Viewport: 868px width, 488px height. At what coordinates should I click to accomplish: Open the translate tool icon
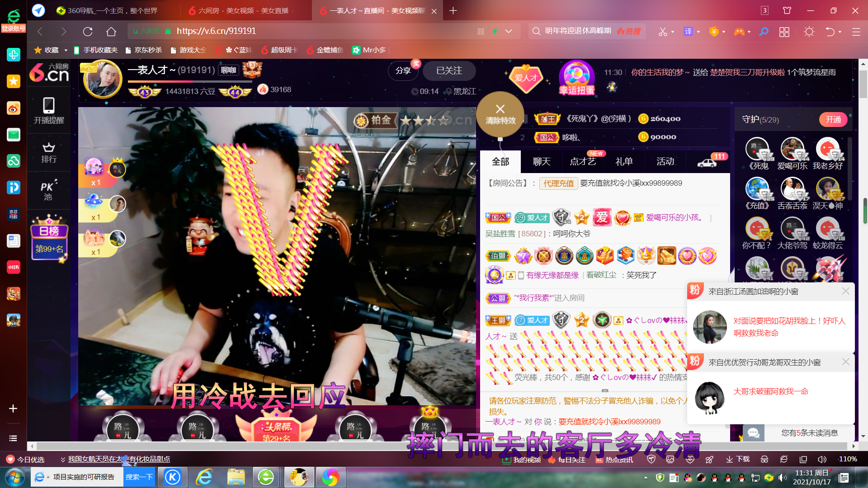(688, 31)
